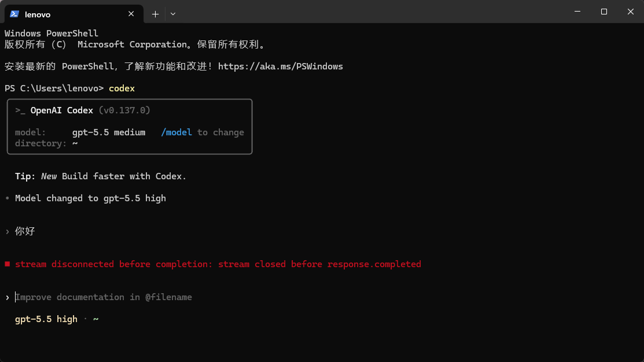Click the PowerShell icon on lenovo tab
This screenshot has height=362, width=644.
click(15, 14)
